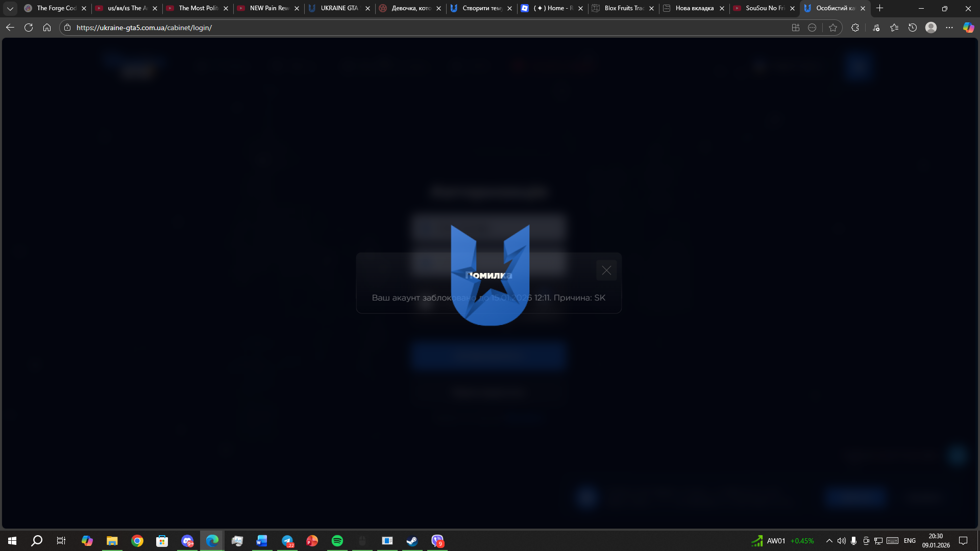Viewport: 980px width, 551px height.
Task: Show hidden system tray icons
Action: click(829, 541)
